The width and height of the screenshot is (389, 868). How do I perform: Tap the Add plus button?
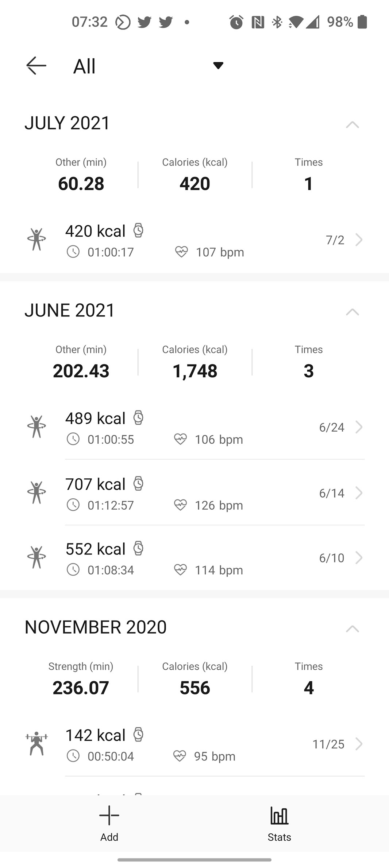click(109, 823)
